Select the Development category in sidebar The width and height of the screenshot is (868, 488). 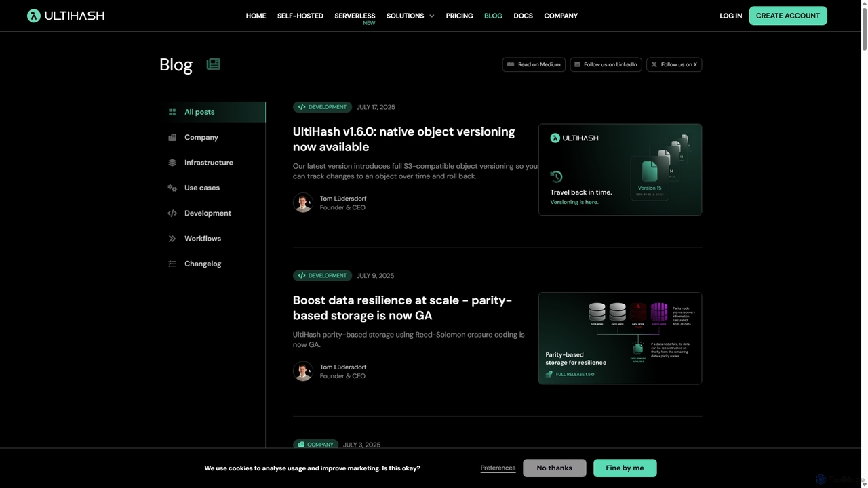click(213, 213)
